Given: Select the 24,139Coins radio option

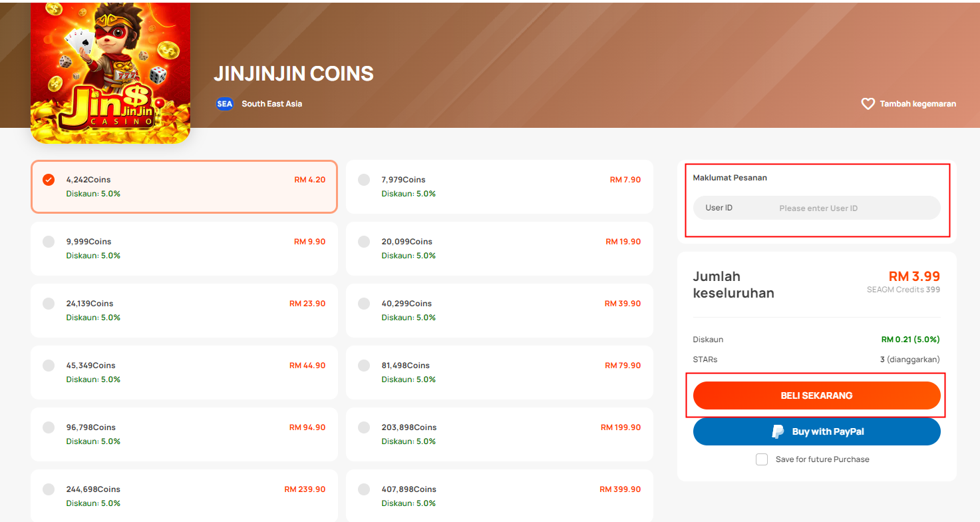Looking at the screenshot, I should (49, 304).
